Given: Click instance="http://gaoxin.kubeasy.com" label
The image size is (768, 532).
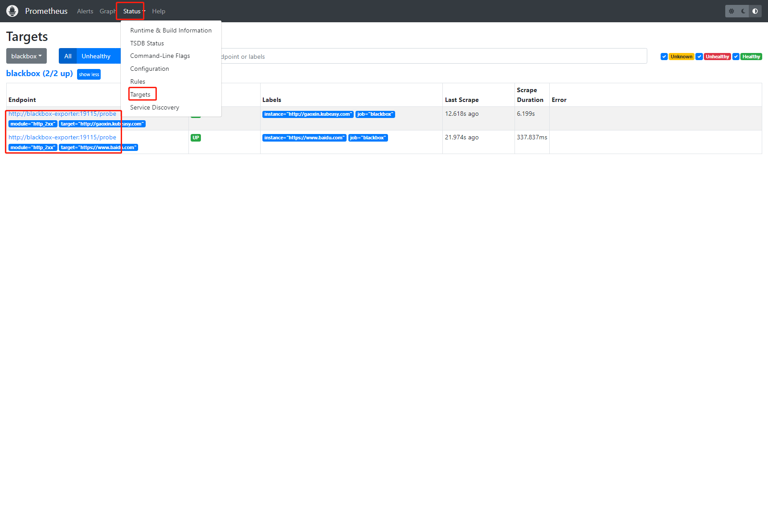Looking at the screenshot, I should coord(308,114).
